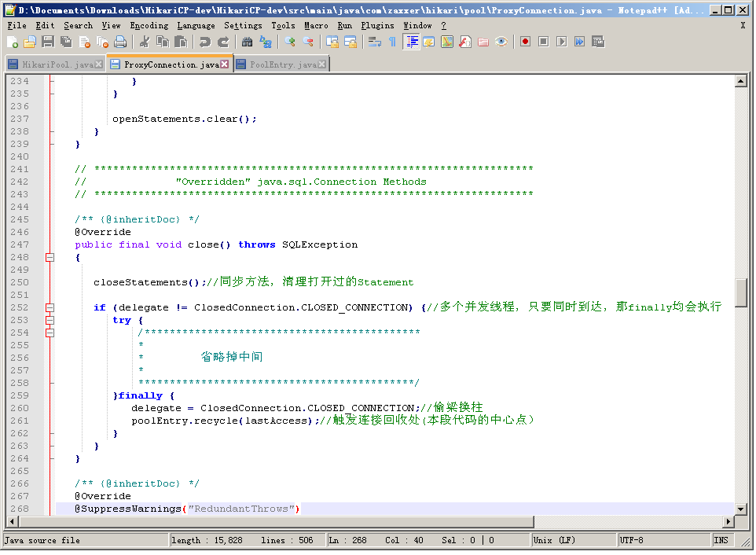Open Folder as Workspace icon
This screenshot has height=555, width=756.
click(x=483, y=42)
